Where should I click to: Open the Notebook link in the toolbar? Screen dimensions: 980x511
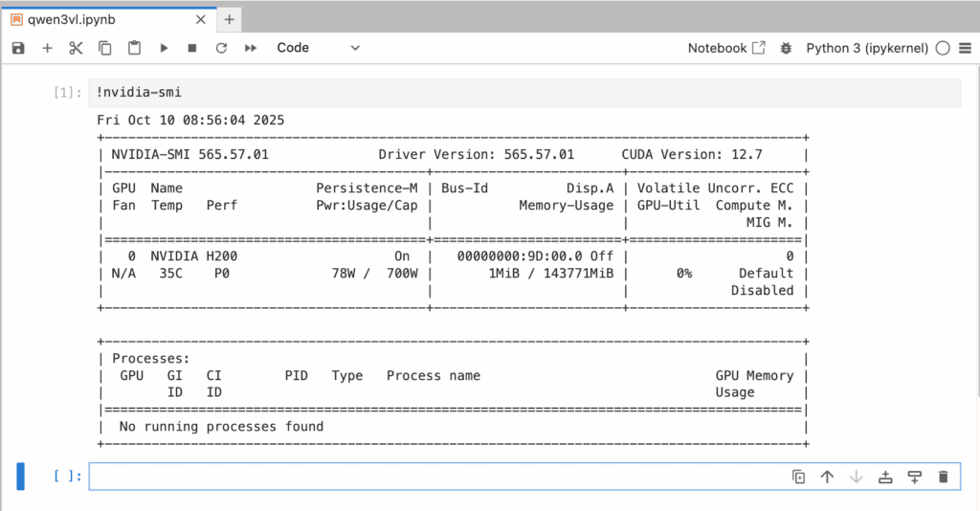pos(726,48)
